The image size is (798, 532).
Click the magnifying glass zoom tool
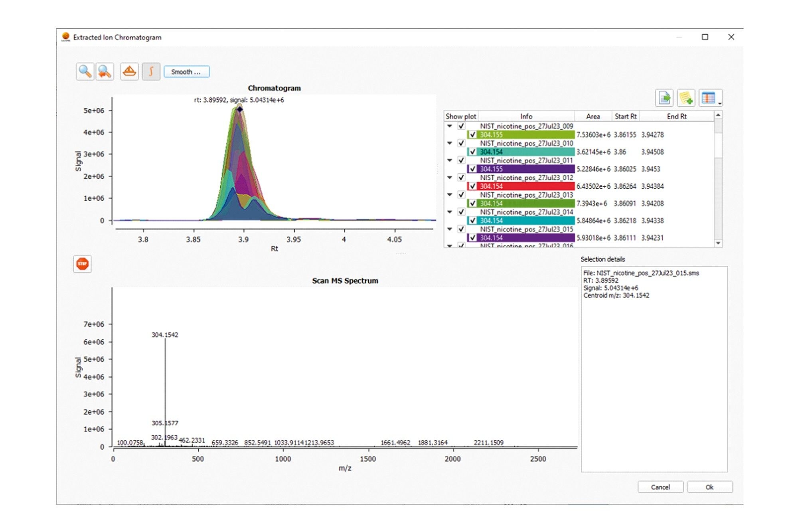(x=85, y=72)
